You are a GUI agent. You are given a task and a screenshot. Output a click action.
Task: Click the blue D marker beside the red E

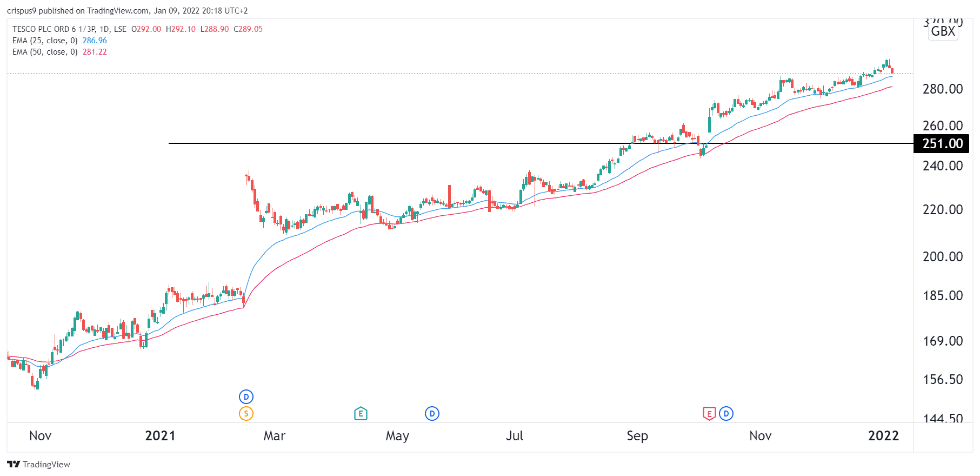(x=726, y=414)
